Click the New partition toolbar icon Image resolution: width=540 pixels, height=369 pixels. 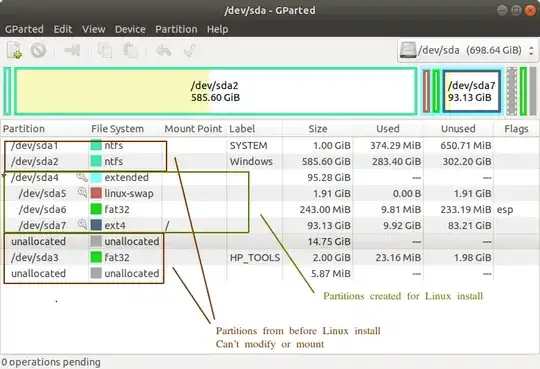[x=14, y=51]
